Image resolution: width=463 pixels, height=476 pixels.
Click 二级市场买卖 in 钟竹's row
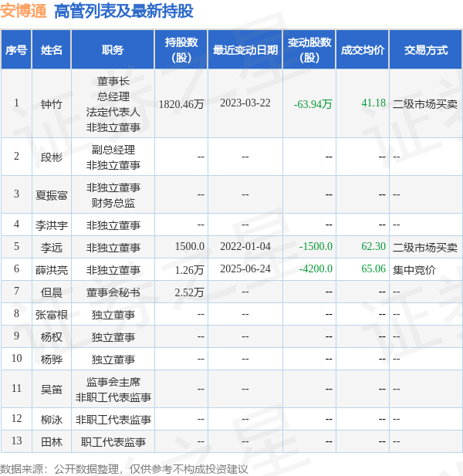(x=424, y=104)
